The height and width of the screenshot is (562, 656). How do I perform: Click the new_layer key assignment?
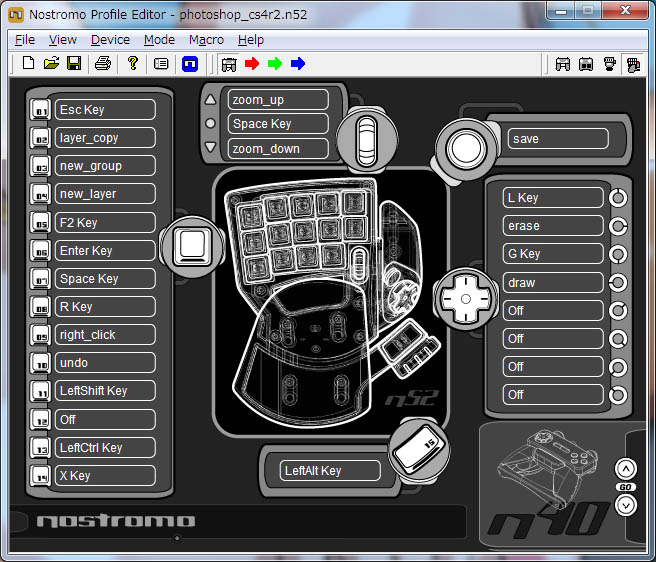[105, 194]
